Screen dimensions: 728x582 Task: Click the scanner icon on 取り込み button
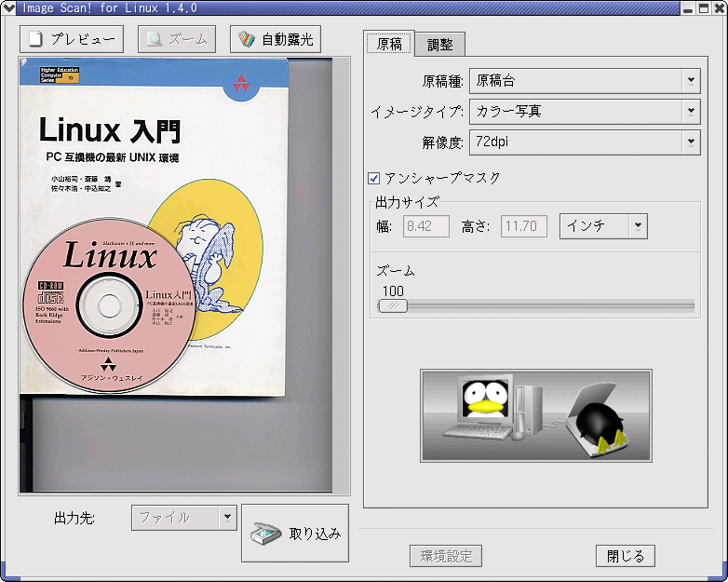(x=265, y=534)
